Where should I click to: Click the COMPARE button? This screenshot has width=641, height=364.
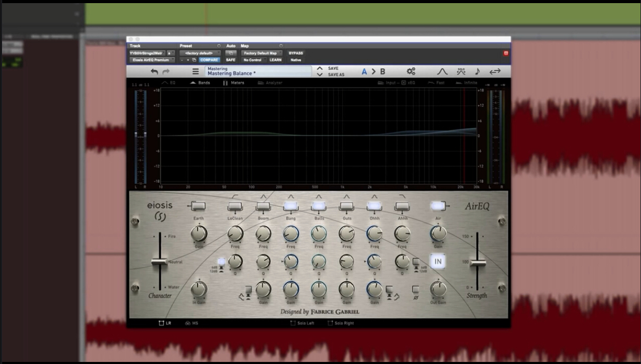pos(209,60)
